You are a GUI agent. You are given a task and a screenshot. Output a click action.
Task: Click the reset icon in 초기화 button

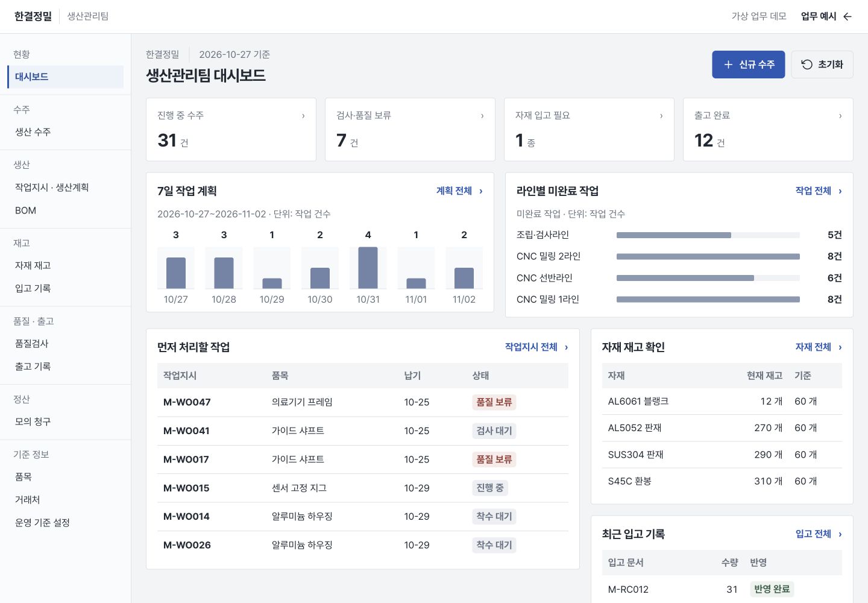tap(807, 65)
